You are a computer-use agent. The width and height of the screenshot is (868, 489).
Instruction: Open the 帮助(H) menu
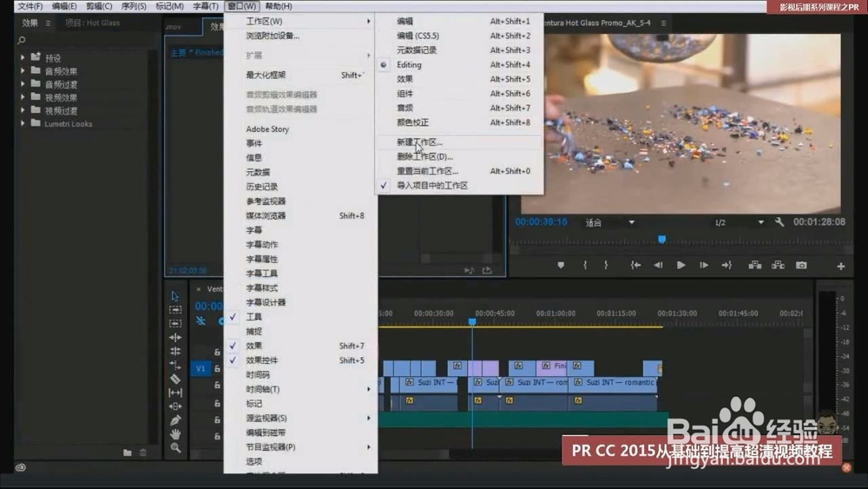point(279,6)
